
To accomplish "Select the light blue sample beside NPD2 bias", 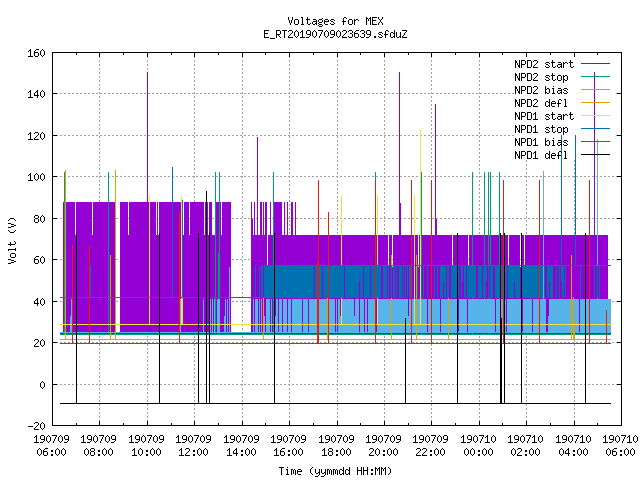I will pyautogui.click(x=596, y=89).
